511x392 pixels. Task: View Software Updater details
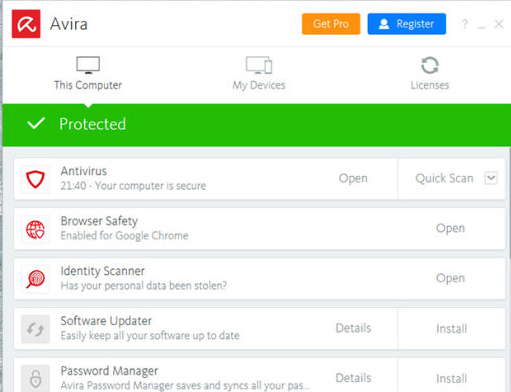pos(353,328)
